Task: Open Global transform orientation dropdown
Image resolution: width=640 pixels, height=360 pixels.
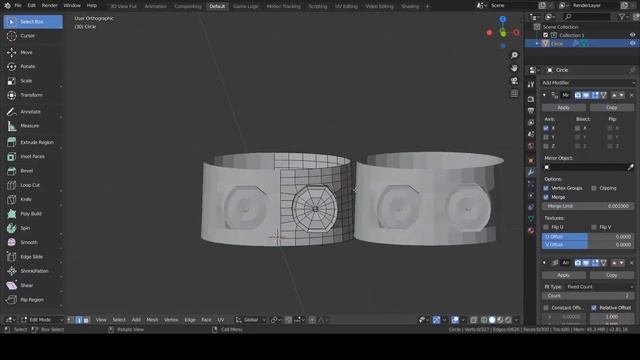Action: coord(251,320)
